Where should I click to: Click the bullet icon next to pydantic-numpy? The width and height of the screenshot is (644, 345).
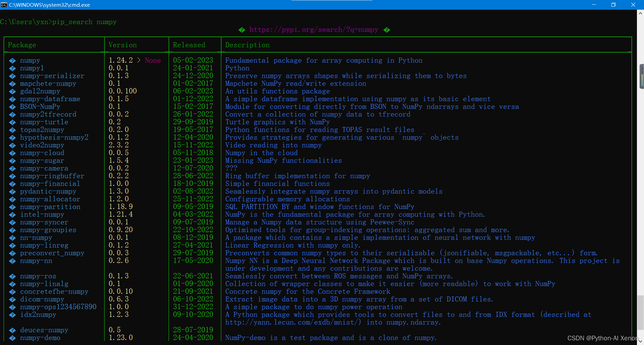coord(12,192)
